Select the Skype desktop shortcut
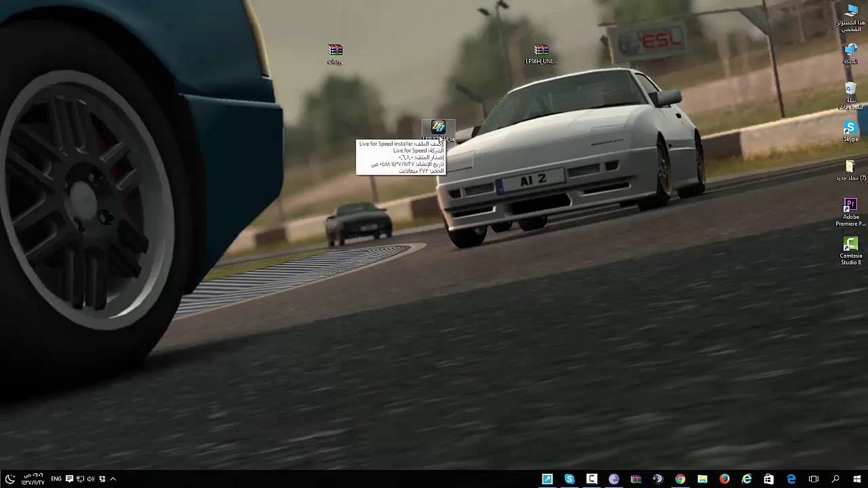Image resolution: width=868 pixels, height=488 pixels. pos(850,131)
